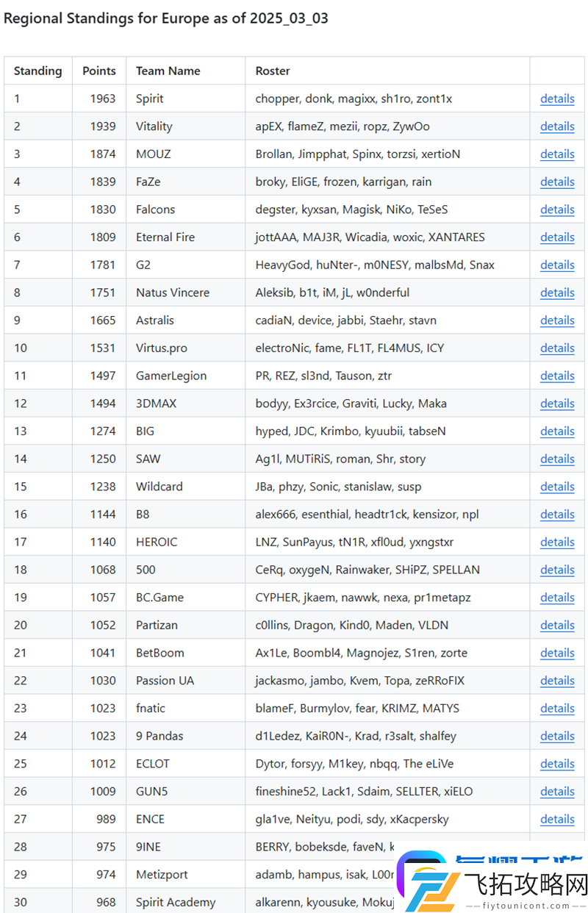Screen dimensions: 588x913
Task: Click the Passion UA team name cell
Action: (186, 681)
